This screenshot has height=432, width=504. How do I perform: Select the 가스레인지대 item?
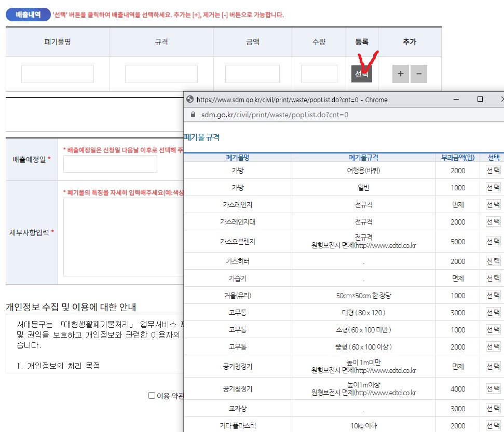pyautogui.click(x=493, y=221)
